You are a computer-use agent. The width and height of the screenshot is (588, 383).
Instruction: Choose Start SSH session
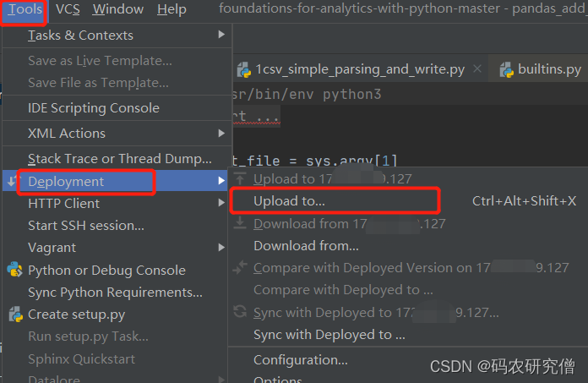pos(115,226)
